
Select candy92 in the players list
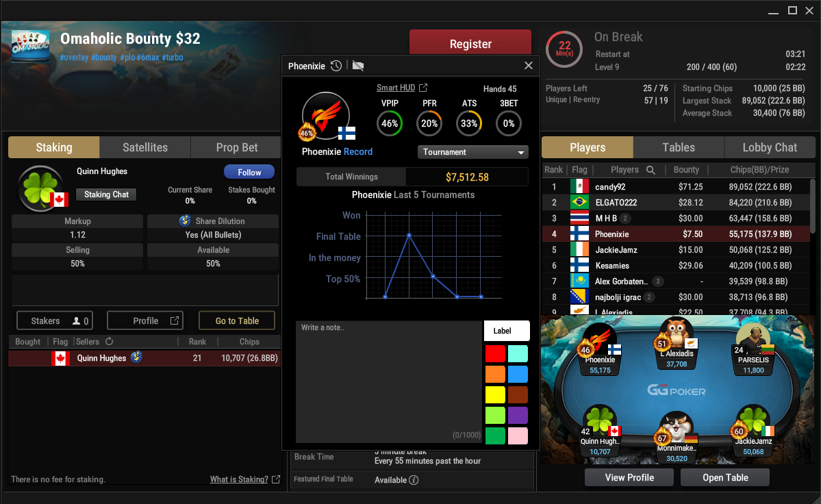click(676, 187)
